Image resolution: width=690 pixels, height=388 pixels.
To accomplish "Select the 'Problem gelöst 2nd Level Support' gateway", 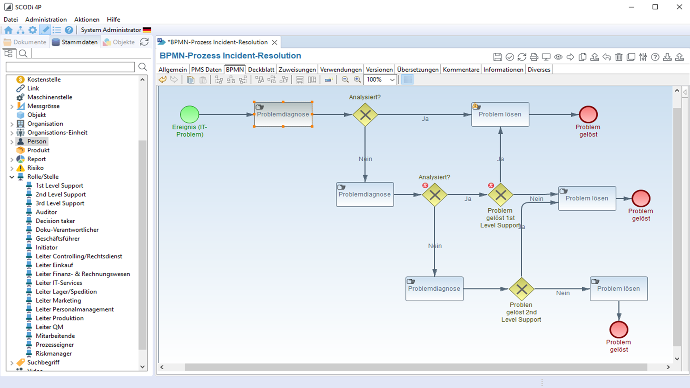I will click(521, 289).
